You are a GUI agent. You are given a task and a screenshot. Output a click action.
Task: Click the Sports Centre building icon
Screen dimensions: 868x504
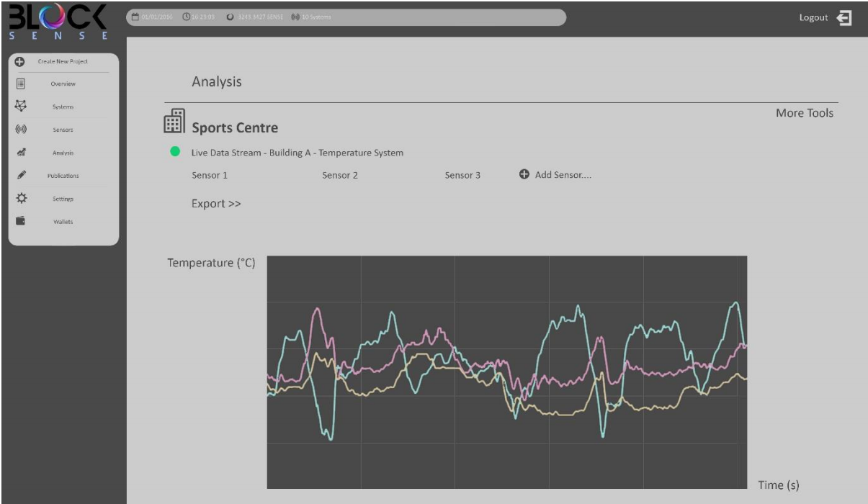174,121
